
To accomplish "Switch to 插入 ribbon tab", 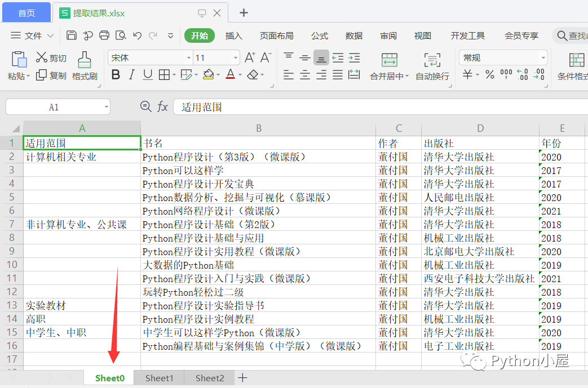I will (x=233, y=35).
